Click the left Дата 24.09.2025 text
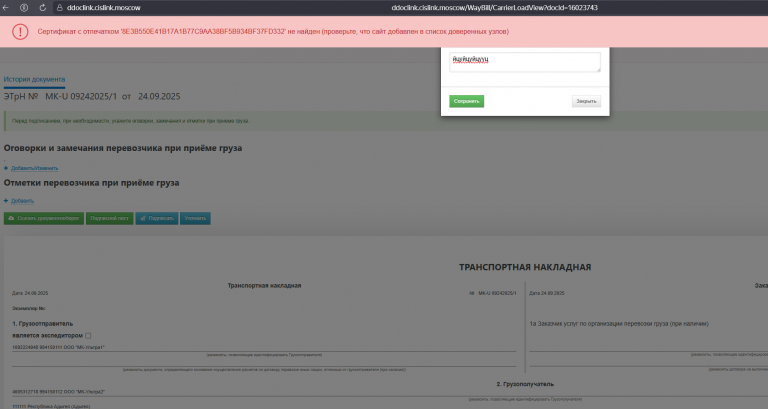This screenshot has height=409, width=768. [30, 293]
